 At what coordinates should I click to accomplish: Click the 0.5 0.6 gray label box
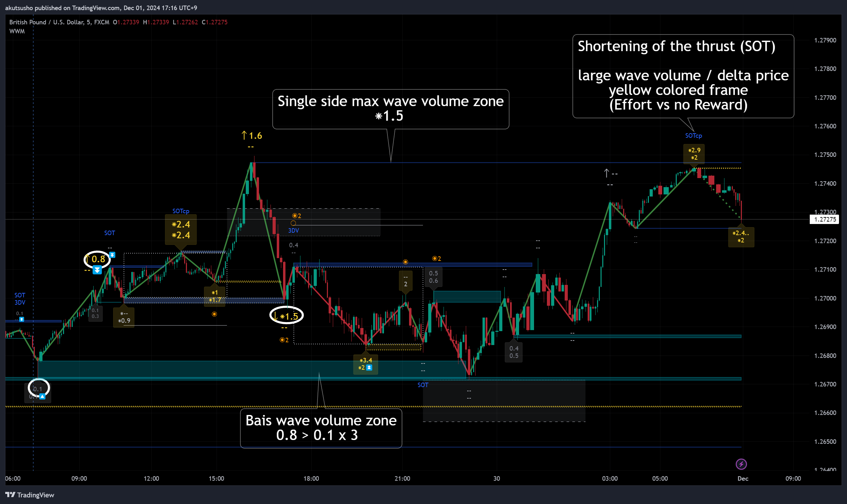[x=433, y=277]
